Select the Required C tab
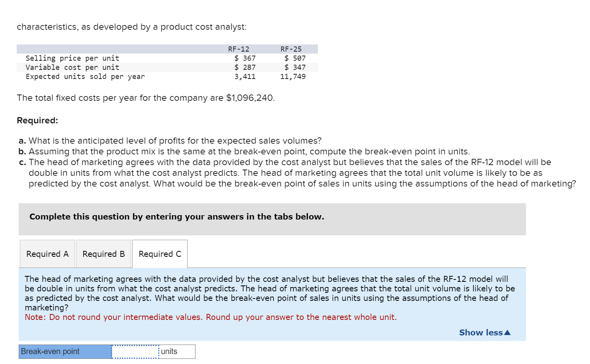 [159, 254]
